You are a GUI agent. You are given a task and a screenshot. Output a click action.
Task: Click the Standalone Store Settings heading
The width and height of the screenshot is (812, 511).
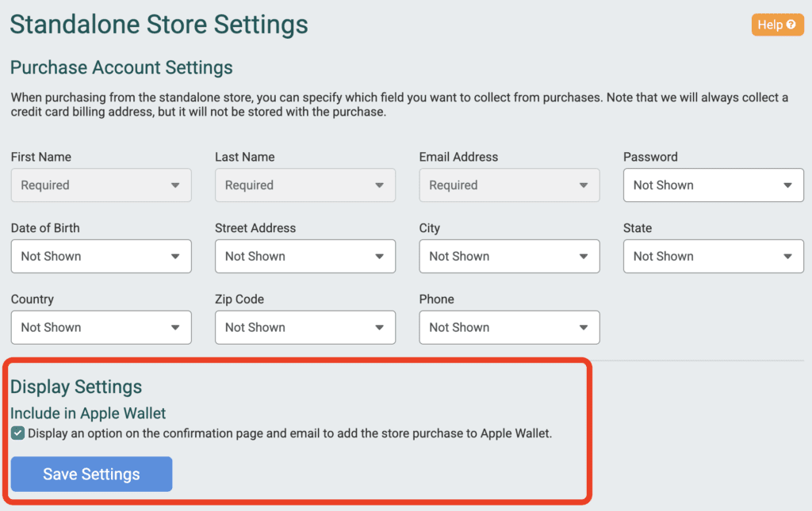click(x=159, y=25)
